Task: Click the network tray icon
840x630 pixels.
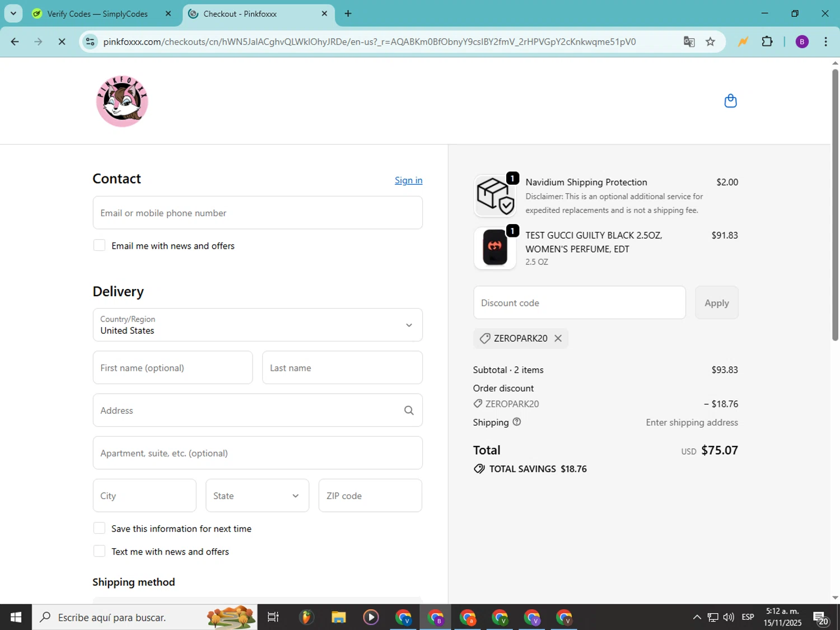Action: 712,617
